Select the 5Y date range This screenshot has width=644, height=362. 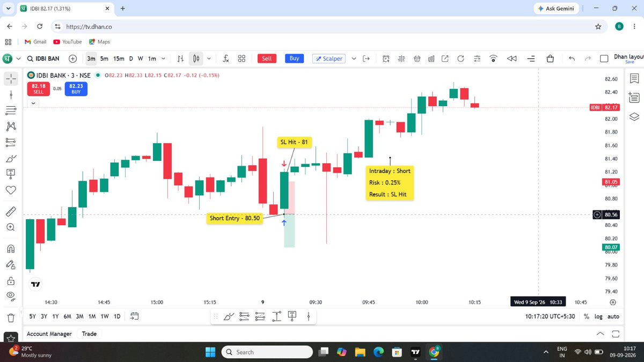[x=33, y=316]
